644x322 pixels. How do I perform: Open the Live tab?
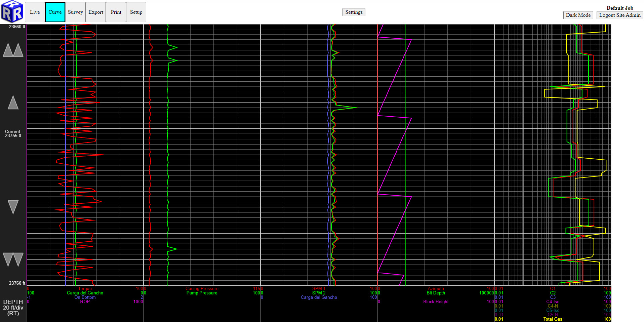point(35,12)
